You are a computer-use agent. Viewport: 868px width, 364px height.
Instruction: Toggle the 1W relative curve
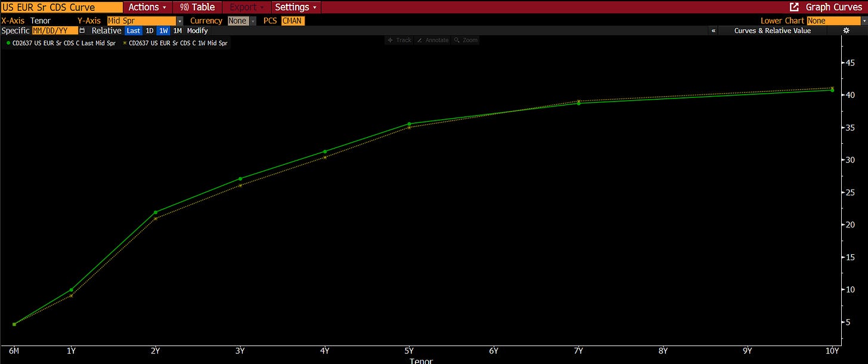coord(163,30)
